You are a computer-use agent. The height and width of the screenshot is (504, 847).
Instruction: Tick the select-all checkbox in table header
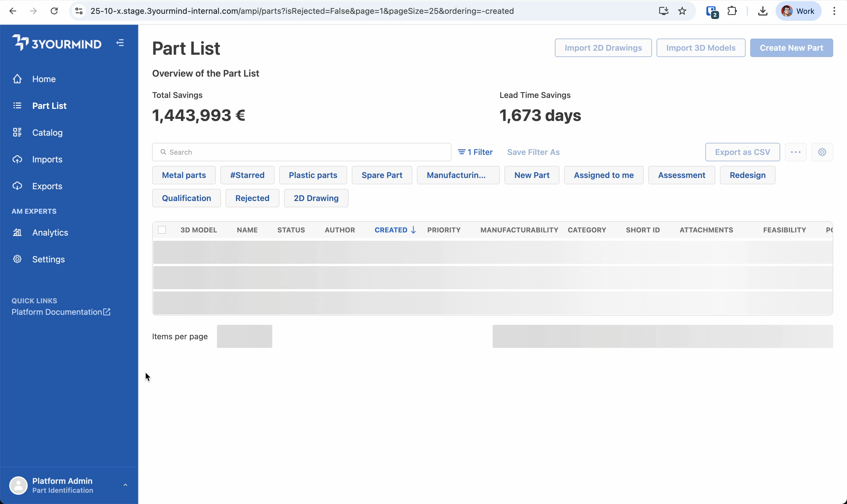[162, 230]
